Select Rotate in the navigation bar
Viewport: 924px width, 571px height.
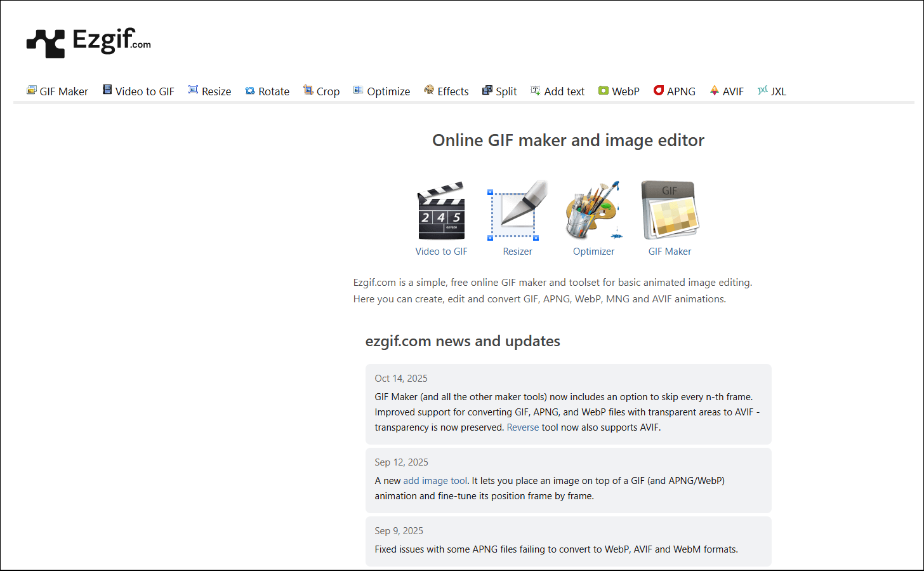(x=274, y=91)
